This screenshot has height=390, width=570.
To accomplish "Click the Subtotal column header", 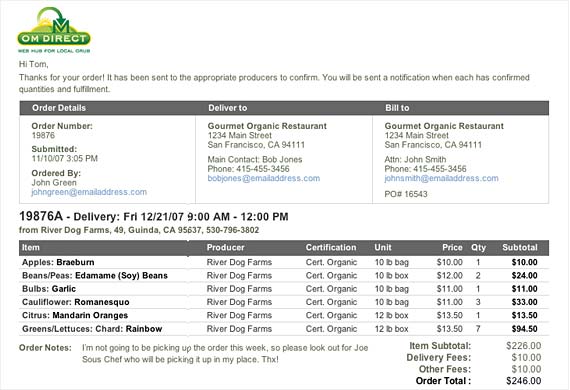I will point(520,248).
